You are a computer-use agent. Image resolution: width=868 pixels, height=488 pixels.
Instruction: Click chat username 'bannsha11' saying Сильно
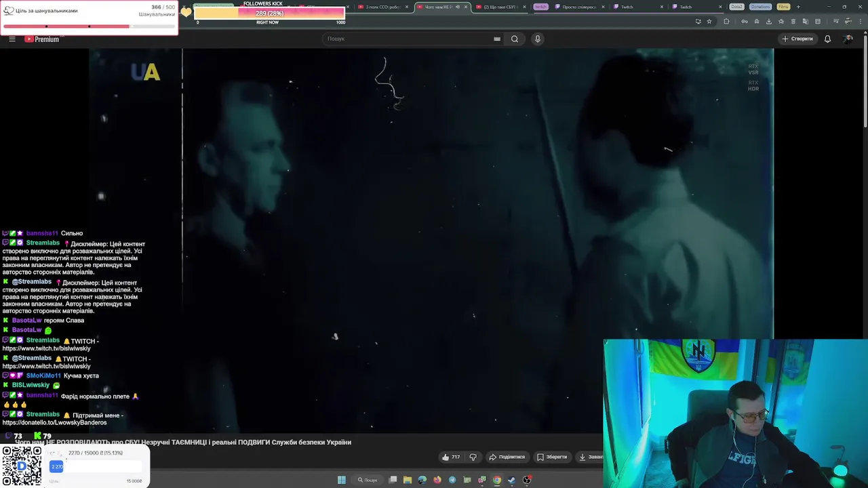pyautogui.click(x=42, y=233)
